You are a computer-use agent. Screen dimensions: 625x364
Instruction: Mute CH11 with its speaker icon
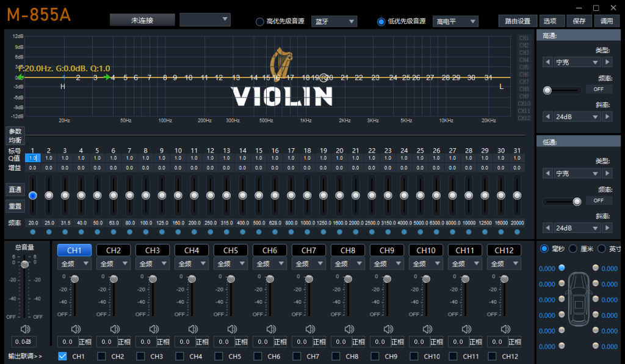[466, 329]
